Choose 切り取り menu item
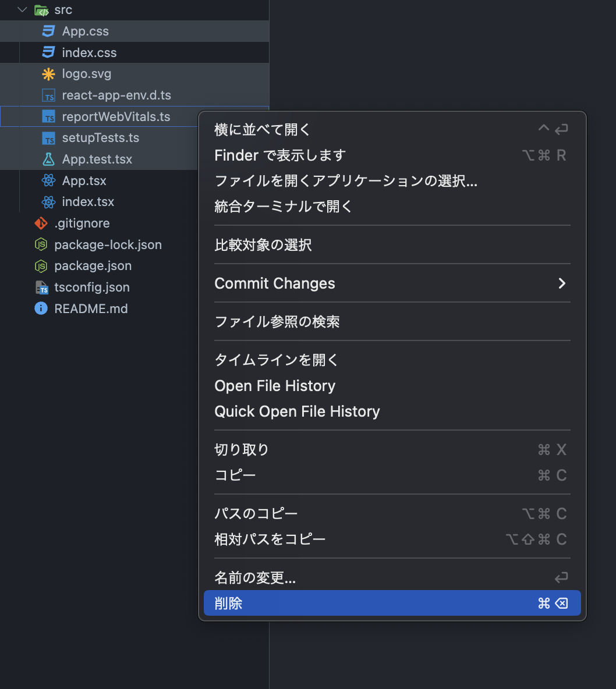The image size is (616, 689). pyautogui.click(x=392, y=449)
